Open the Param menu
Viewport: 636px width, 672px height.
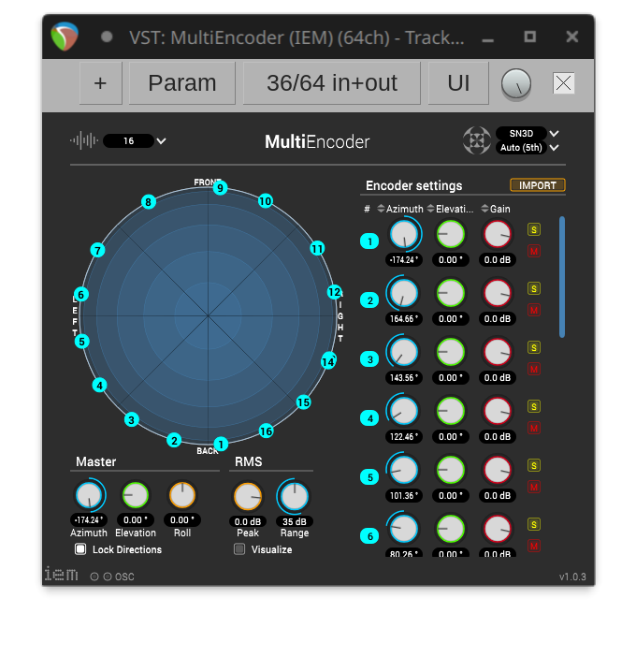182,82
